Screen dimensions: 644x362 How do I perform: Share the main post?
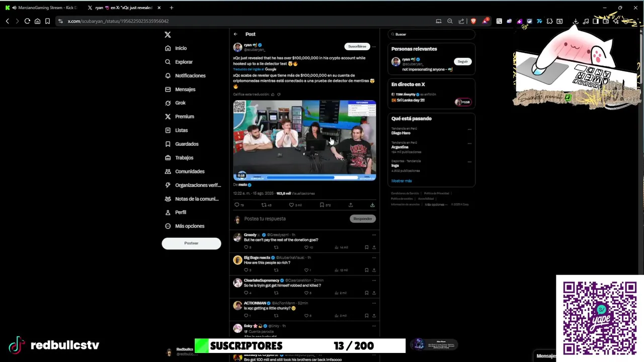351,205
